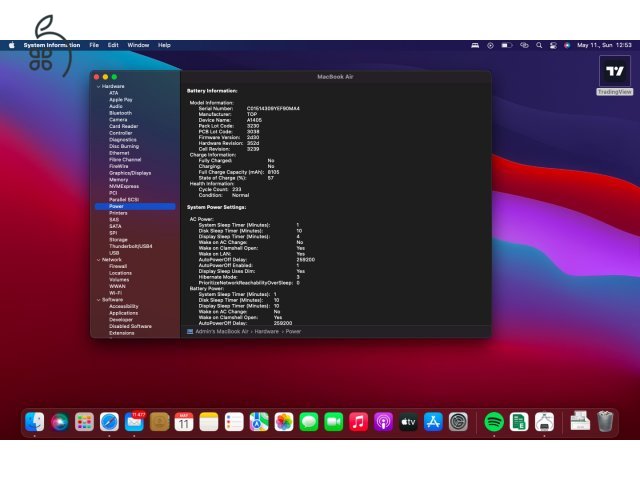Click the bed icon in the menu bar
Viewport: 640px width, 480px height.
click(475, 45)
